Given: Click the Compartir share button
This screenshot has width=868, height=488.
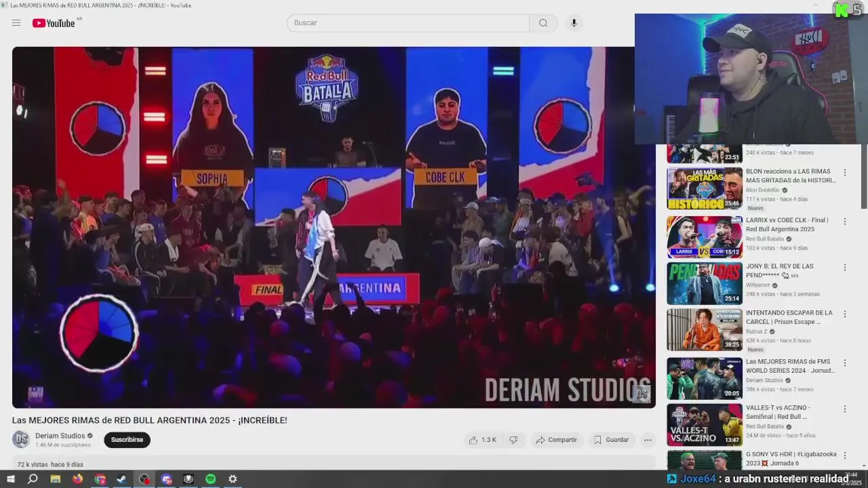Looking at the screenshot, I should click(x=556, y=440).
